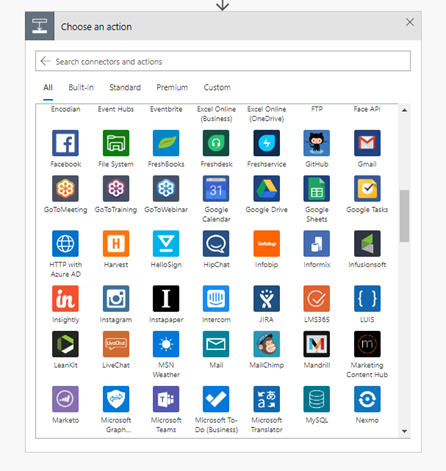This screenshot has width=446, height=471.
Task: Select the Harvest connector icon
Action: pyautogui.click(x=116, y=243)
